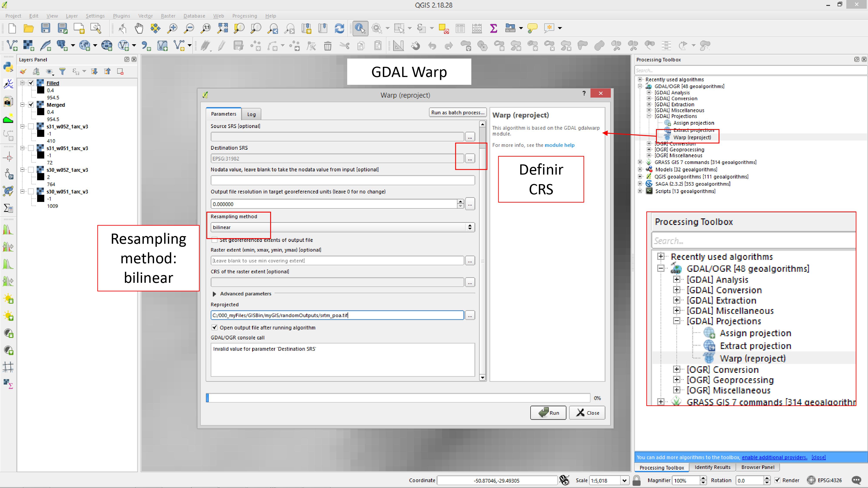Screen dimensions: 868x488
Task: Follow the module help link
Action: point(559,145)
